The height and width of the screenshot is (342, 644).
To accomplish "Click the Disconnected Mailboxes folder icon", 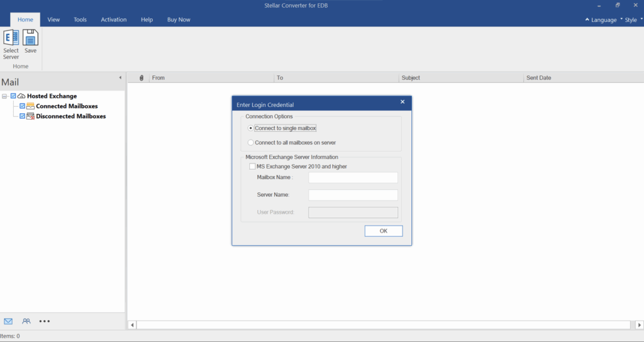I will point(30,116).
